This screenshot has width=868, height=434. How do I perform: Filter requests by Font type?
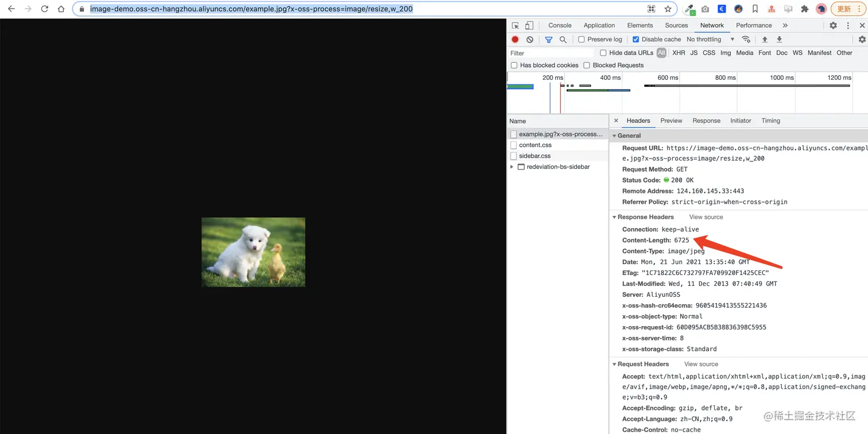tap(765, 53)
